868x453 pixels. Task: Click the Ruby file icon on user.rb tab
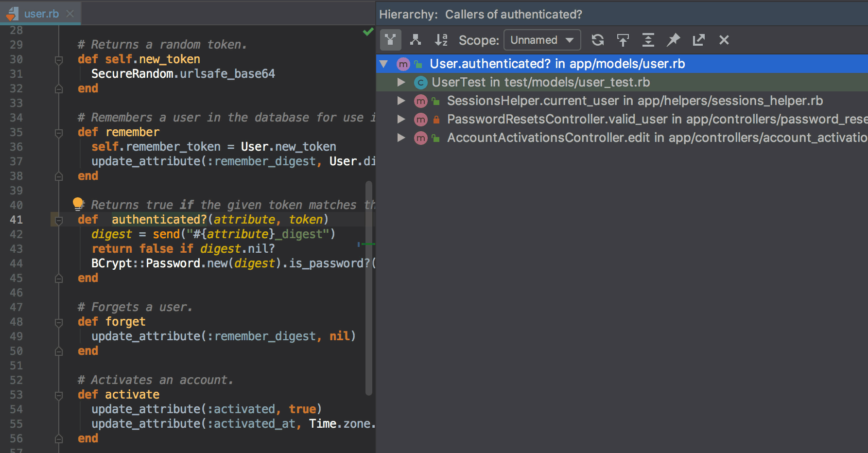(13, 14)
